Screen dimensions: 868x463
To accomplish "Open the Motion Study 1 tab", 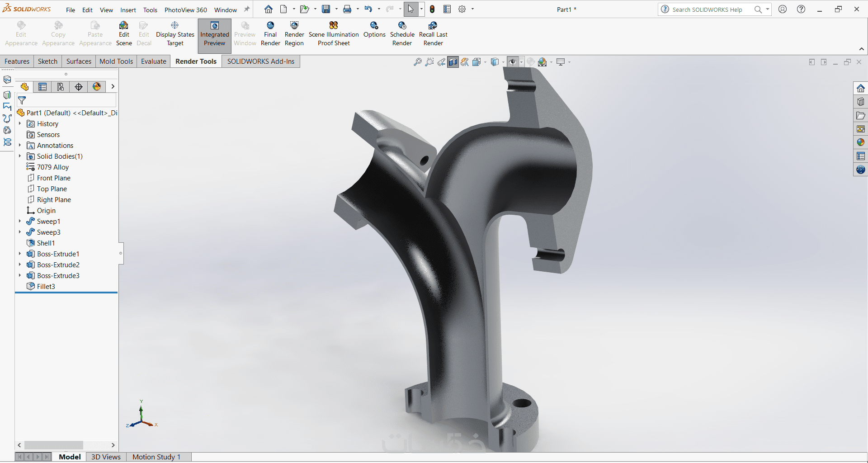I will click(x=156, y=457).
